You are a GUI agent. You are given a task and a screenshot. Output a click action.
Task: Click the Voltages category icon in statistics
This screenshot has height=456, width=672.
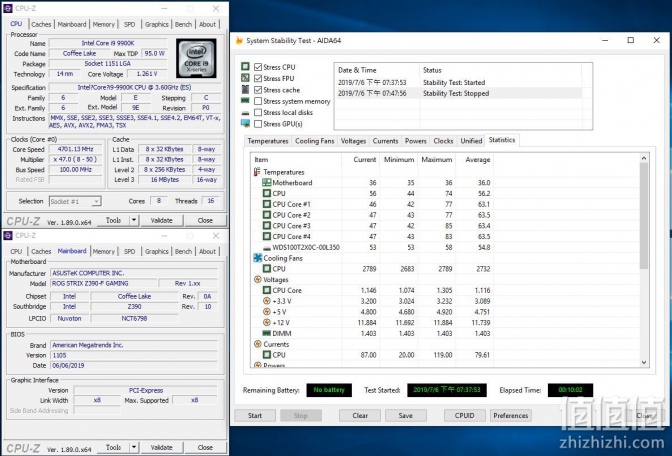[x=258, y=279]
